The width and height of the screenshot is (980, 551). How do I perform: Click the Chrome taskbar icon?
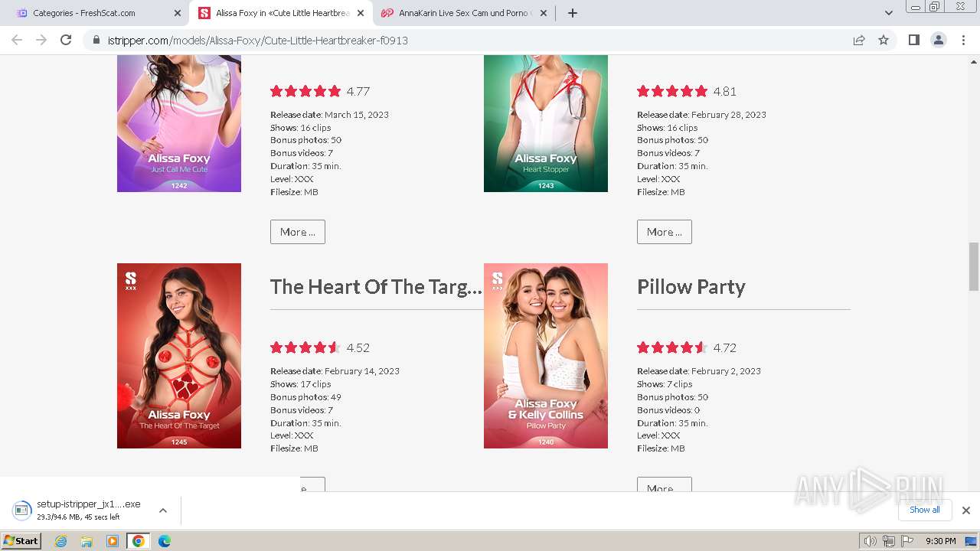[138, 541]
